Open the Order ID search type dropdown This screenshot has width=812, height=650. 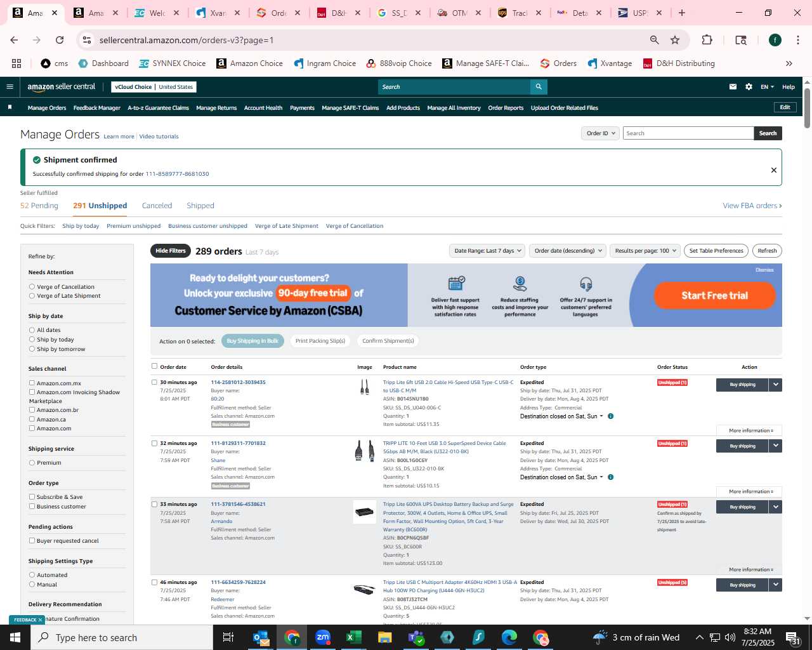point(600,133)
